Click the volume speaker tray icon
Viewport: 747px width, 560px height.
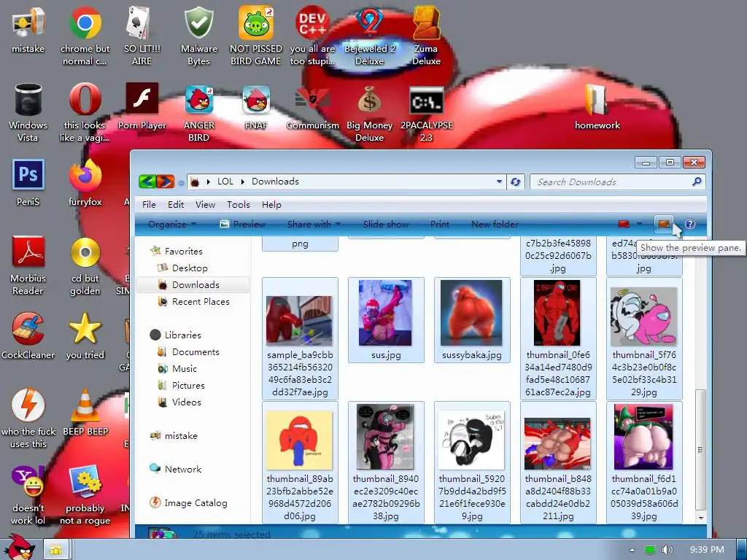point(668,550)
